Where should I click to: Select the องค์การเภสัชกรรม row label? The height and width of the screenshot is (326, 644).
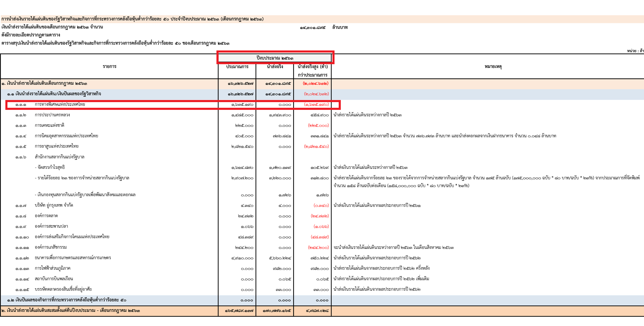pyautogui.click(x=51, y=247)
